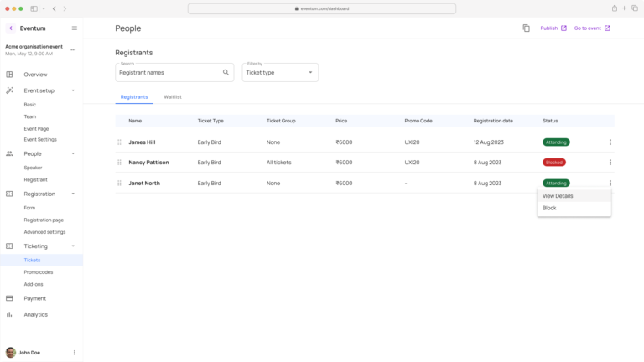Open Promo codes in sidebar
This screenshot has height=362, width=644.
click(38, 272)
